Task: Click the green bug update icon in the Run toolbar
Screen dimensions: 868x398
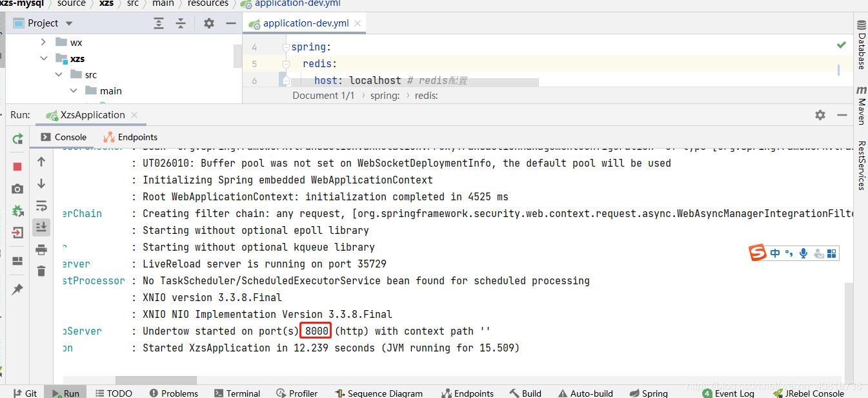Action: pos(17,211)
